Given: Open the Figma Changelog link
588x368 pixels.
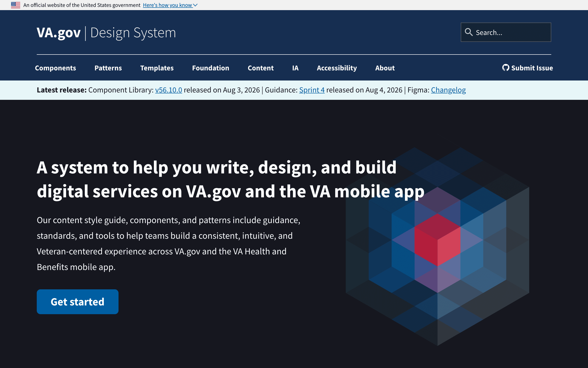Looking at the screenshot, I should coord(448,90).
